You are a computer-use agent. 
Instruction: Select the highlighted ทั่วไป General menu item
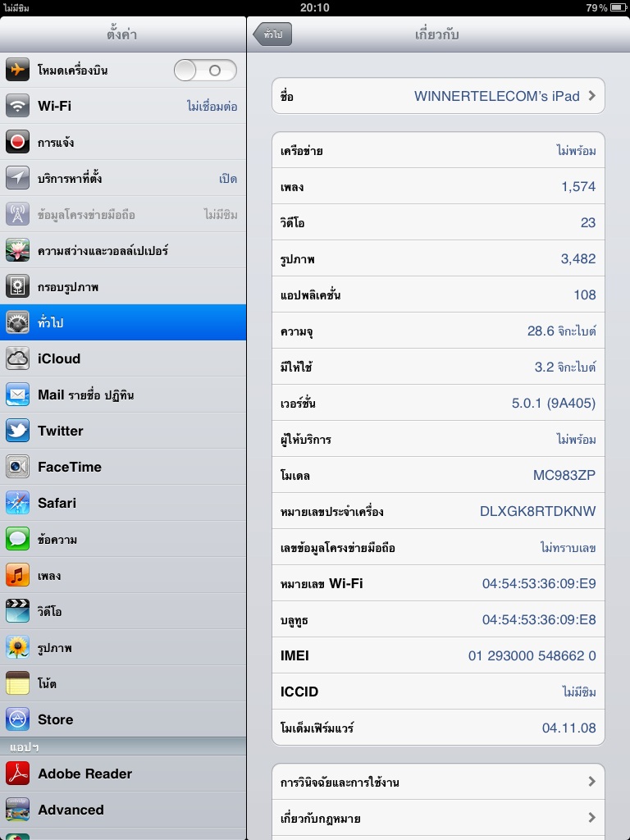click(123, 322)
